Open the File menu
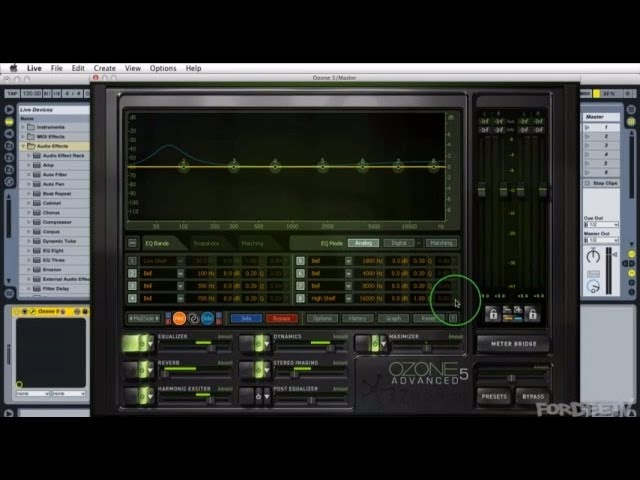Screen dimensions: 640x480 click(x=56, y=68)
